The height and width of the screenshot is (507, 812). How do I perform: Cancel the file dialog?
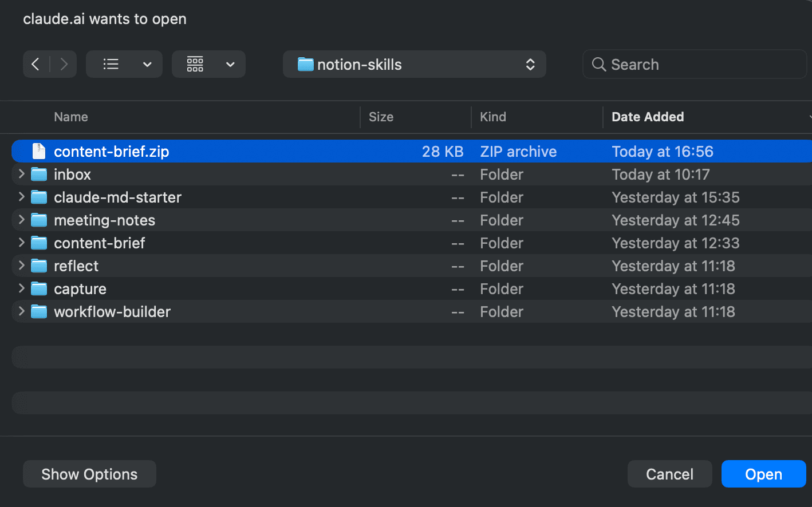pos(669,474)
